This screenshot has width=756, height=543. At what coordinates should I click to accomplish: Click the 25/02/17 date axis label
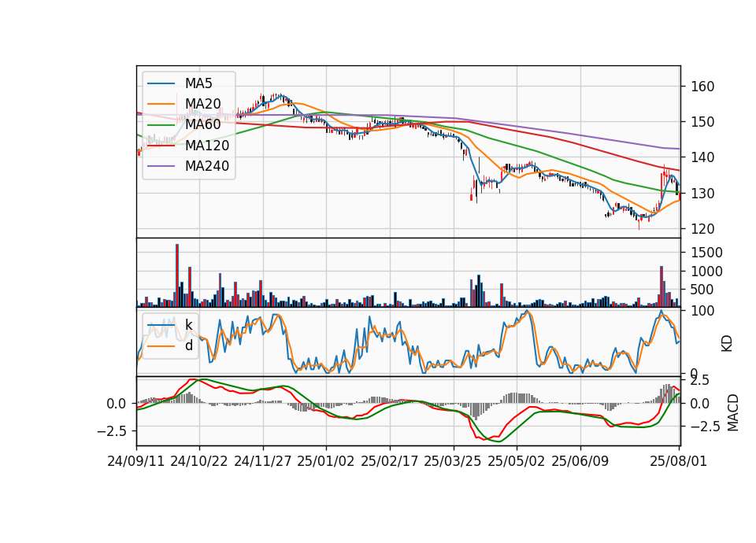pyautogui.click(x=390, y=461)
